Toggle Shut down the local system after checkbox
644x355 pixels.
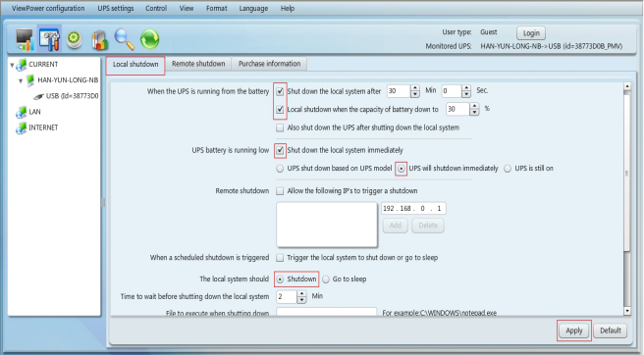tap(280, 91)
